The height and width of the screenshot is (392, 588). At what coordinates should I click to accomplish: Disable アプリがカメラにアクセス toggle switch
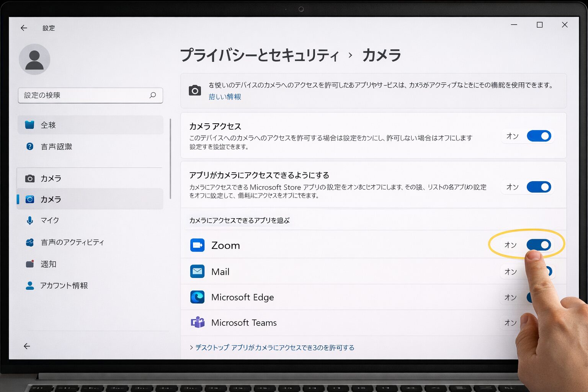[539, 187]
